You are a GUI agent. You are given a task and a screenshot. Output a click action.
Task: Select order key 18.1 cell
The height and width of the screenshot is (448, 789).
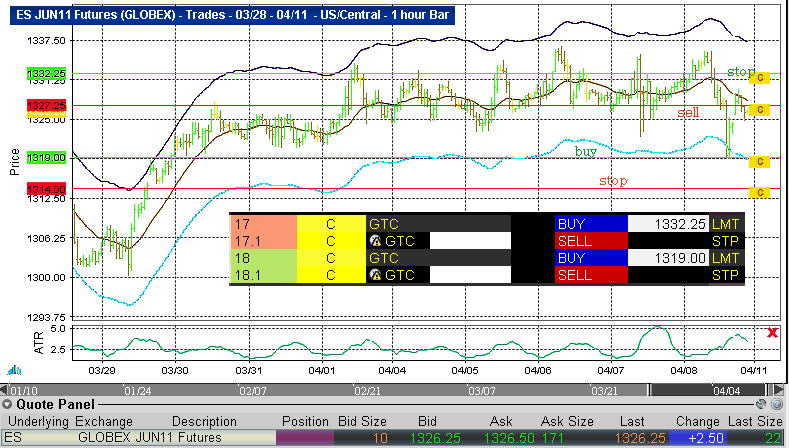pyautogui.click(x=263, y=275)
